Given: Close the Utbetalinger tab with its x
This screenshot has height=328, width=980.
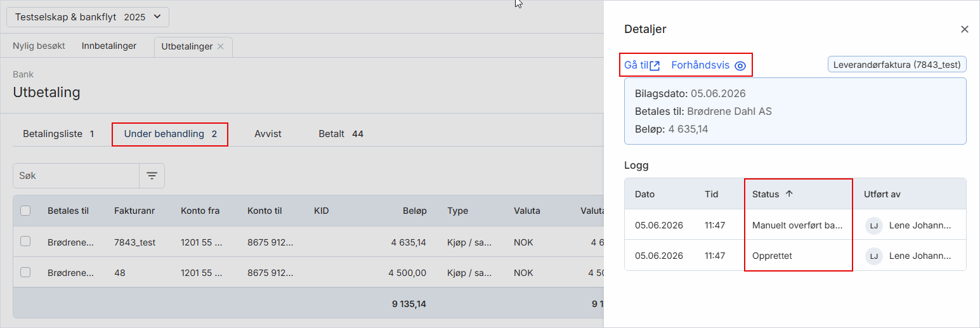Looking at the screenshot, I should (220, 46).
